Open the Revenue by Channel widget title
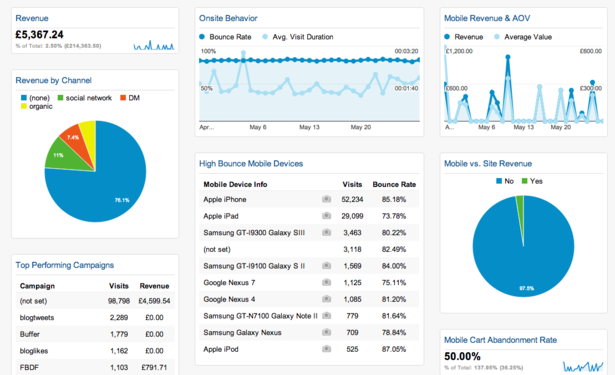This screenshot has width=615, height=375. 53,80
